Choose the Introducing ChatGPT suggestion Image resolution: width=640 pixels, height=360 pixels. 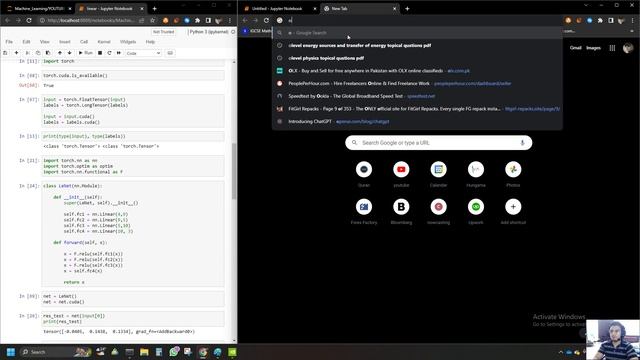click(x=417, y=121)
